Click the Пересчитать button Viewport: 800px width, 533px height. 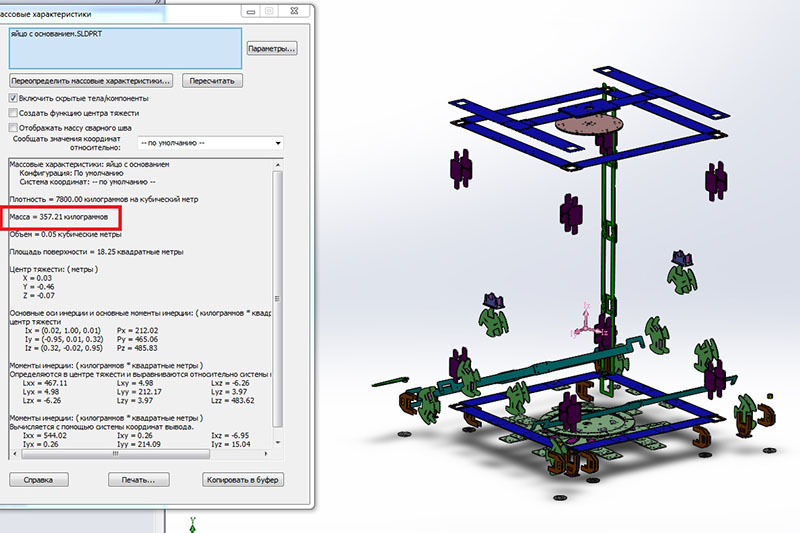212,81
